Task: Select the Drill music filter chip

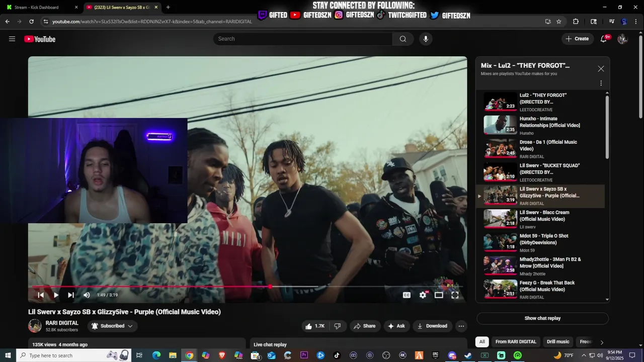Action: pyautogui.click(x=558, y=341)
